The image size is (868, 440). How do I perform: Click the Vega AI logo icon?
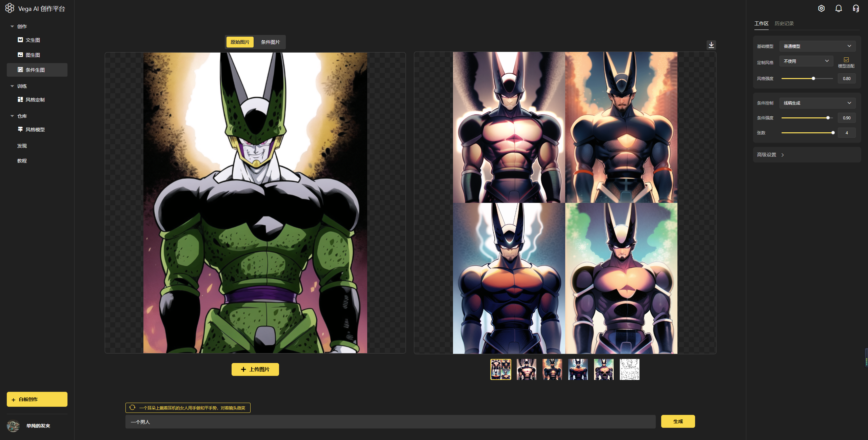pyautogui.click(x=10, y=8)
